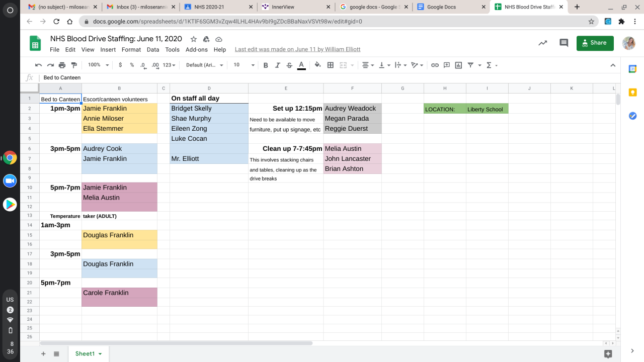This screenshot has height=362, width=644.
Task: Format as currency with dollar icon
Action: [120, 65]
